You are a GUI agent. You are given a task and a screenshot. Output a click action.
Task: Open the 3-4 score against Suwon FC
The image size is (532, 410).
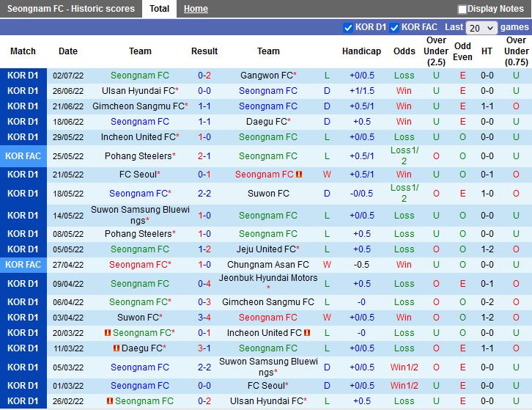pyautogui.click(x=204, y=318)
